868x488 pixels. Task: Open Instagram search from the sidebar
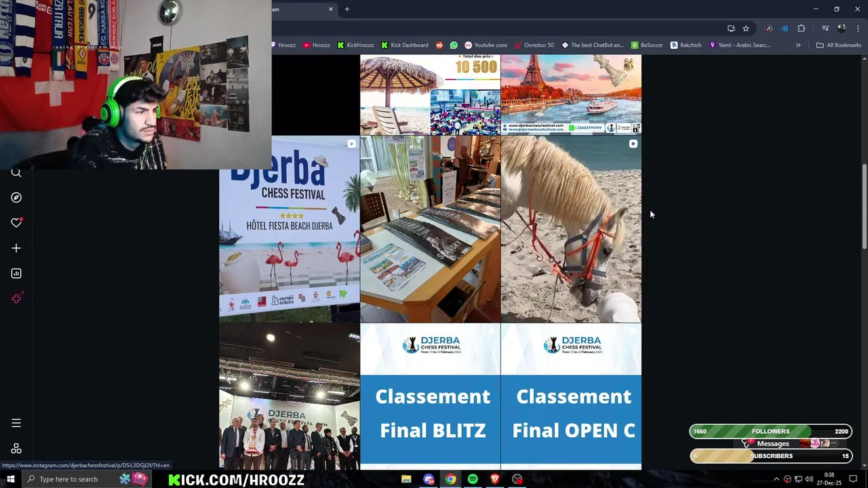(16, 173)
